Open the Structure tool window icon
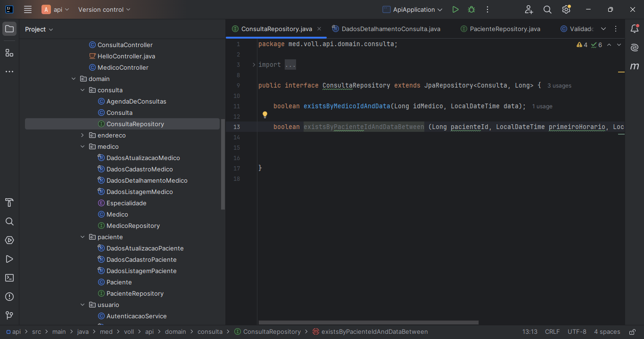The height and width of the screenshot is (339, 644). (x=9, y=53)
